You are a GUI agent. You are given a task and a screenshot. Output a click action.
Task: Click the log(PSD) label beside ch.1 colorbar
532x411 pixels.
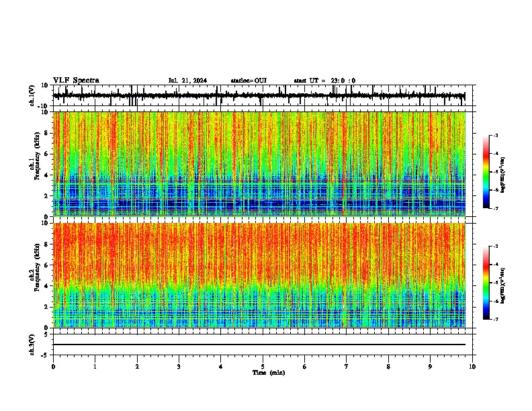click(502, 175)
